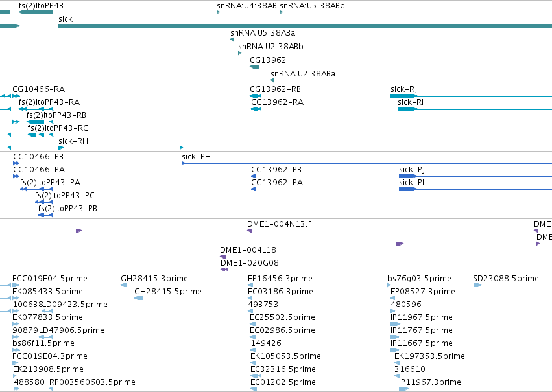The image size is (552, 392).
Task: Click EST IP11967.3prime
Action: point(430,382)
